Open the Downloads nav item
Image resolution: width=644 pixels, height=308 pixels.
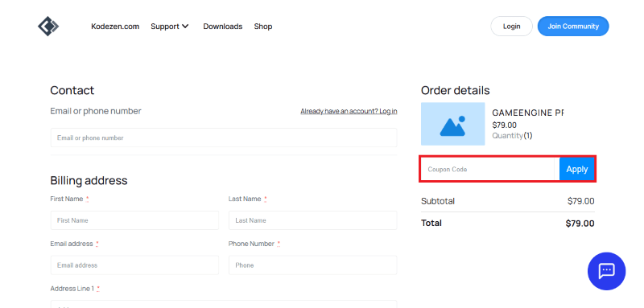223,27
